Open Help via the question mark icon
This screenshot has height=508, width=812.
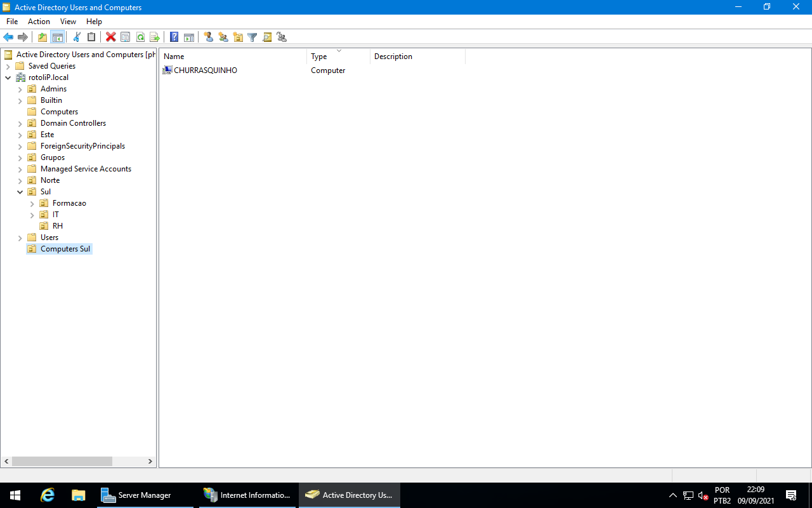coord(174,37)
